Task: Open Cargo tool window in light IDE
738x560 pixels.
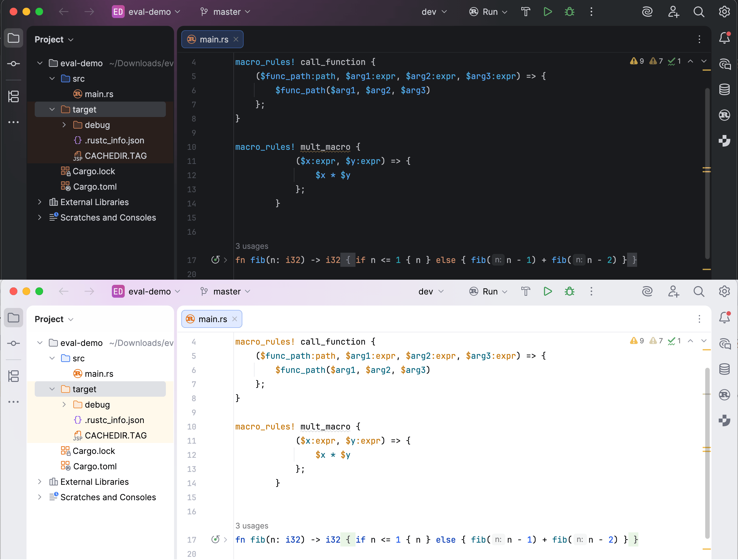Action: pyautogui.click(x=724, y=395)
